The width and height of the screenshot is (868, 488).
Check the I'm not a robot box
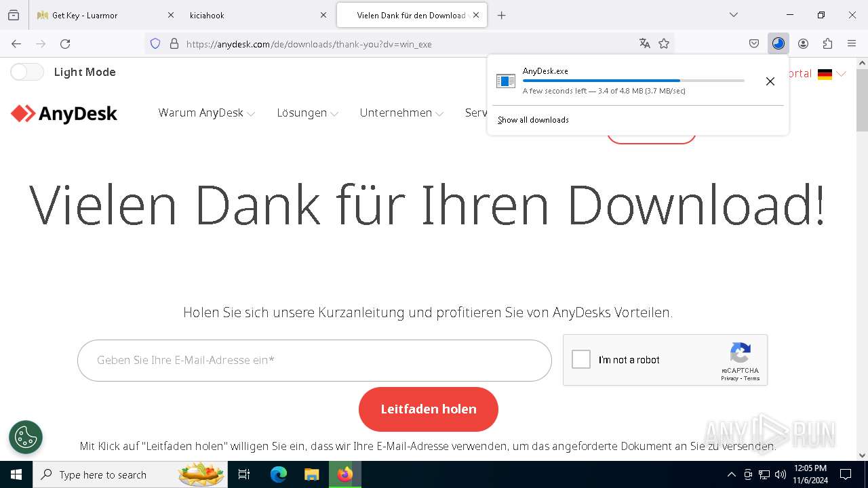point(581,359)
